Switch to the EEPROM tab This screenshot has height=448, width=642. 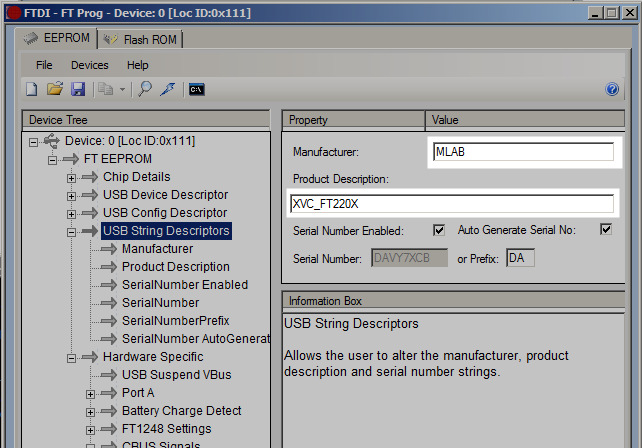click(x=56, y=38)
